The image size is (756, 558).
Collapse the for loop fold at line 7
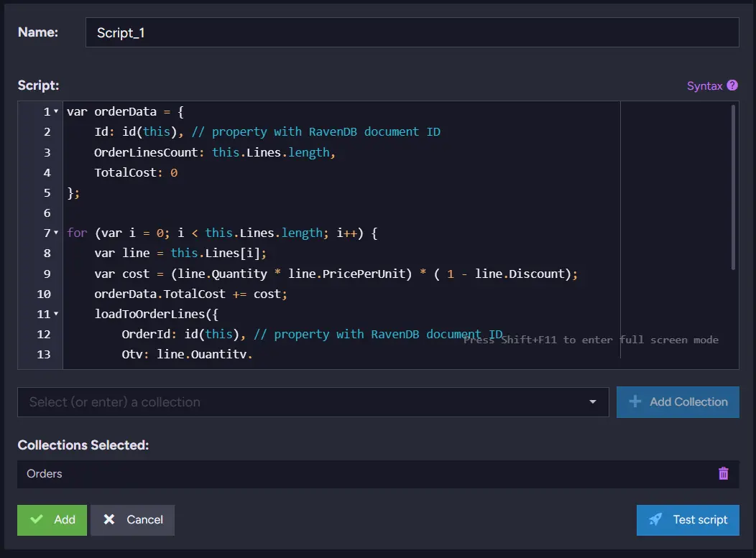pos(56,233)
